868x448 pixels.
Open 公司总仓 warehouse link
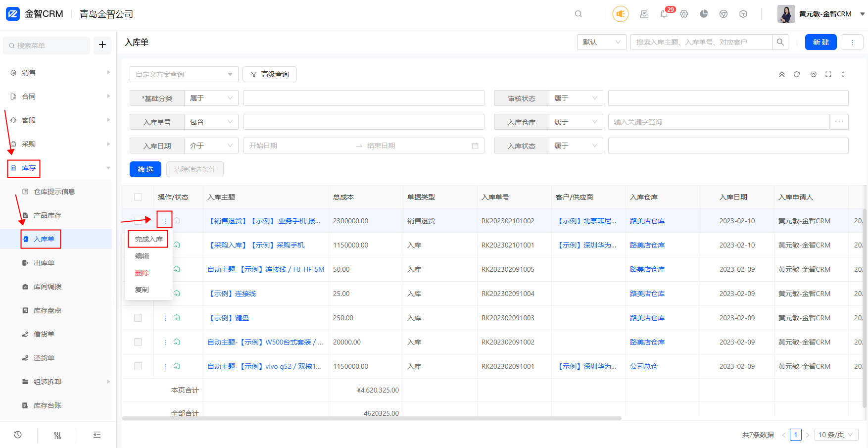[x=644, y=366]
